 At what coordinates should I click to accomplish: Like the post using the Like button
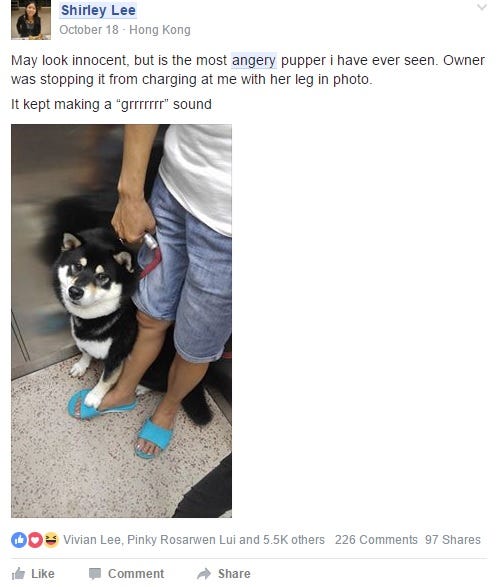click(x=33, y=574)
